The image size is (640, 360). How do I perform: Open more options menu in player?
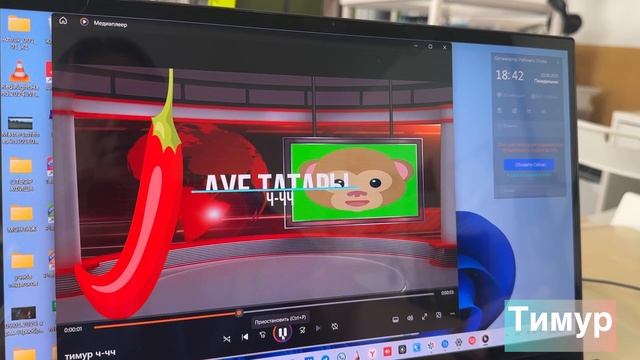(x=452, y=313)
